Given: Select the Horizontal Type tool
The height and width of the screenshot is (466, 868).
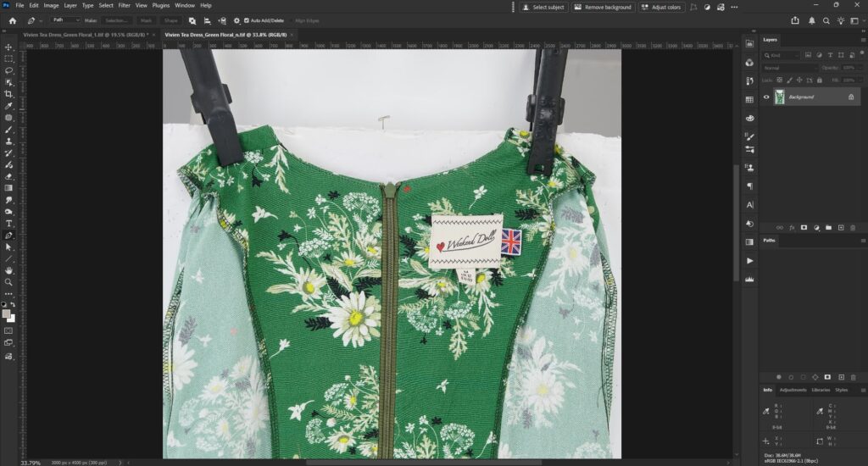Looking at the screenshot, I should coord(8,224).
